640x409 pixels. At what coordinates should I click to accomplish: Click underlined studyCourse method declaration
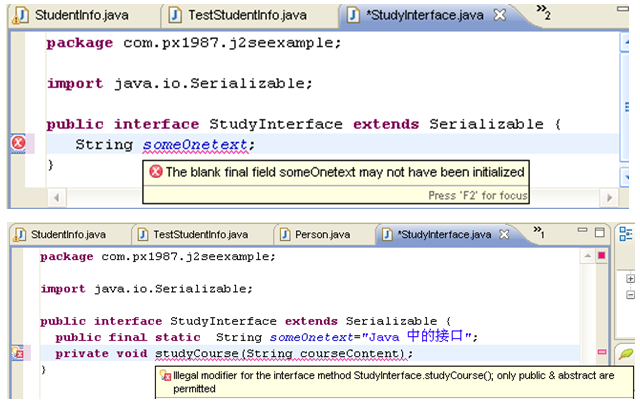[x=281, y=354]
